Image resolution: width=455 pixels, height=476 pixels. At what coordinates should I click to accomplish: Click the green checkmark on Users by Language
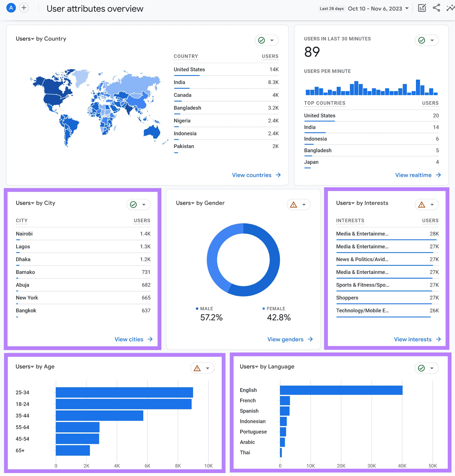click(x=421, y=368)
